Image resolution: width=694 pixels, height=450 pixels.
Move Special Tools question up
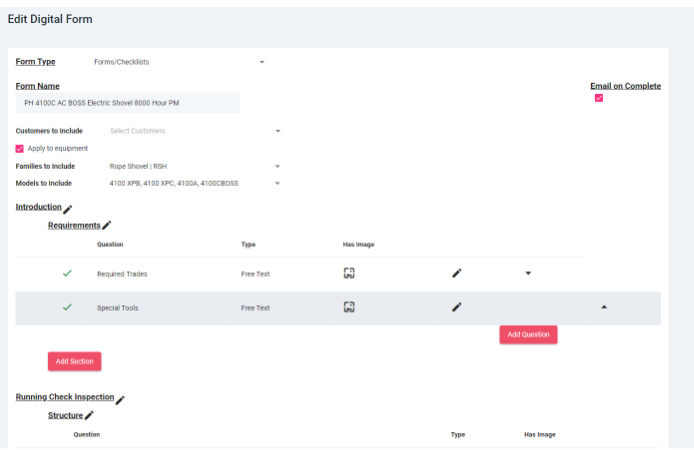(x=603, y=307)
